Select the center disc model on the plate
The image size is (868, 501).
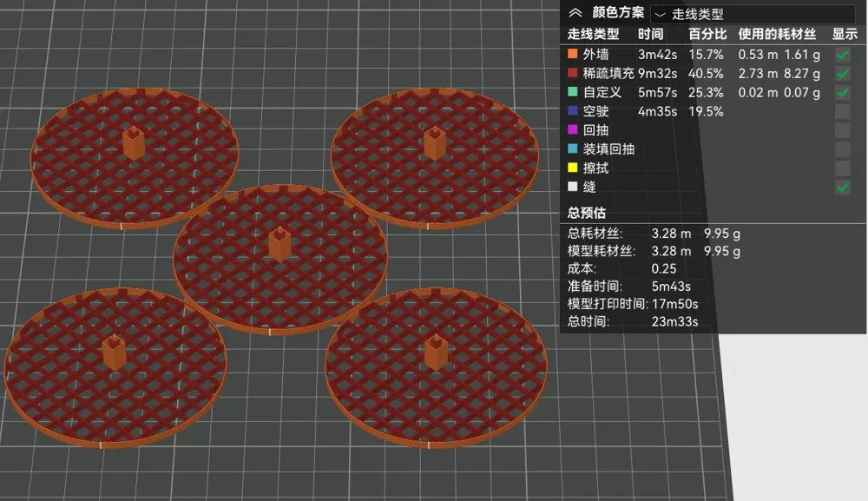click(x=280, y=260)
